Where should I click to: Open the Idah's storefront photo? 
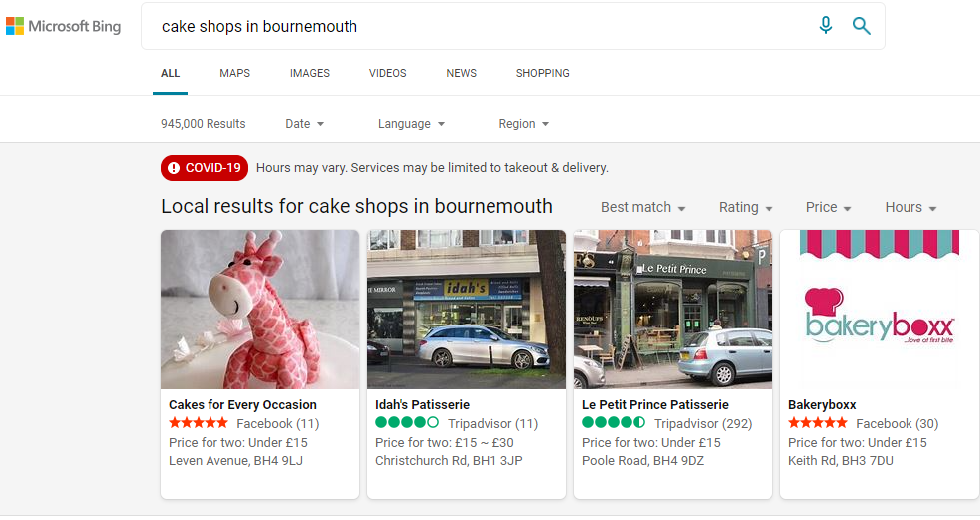(467, 310)
